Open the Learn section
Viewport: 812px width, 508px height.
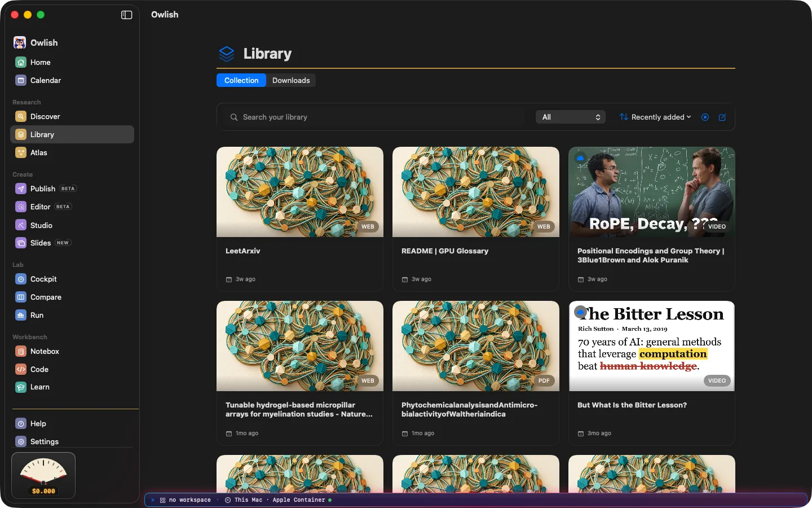click(72, 387)
